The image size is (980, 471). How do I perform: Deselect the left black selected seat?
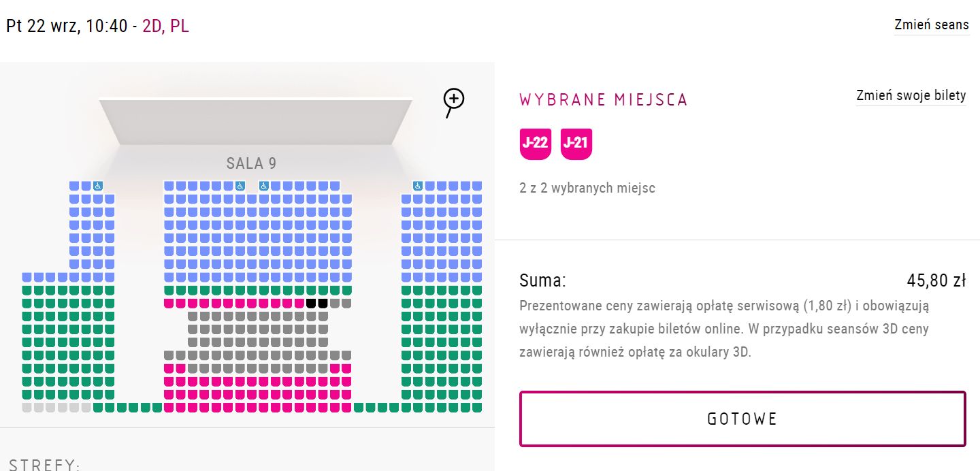(x=311, y=304)
